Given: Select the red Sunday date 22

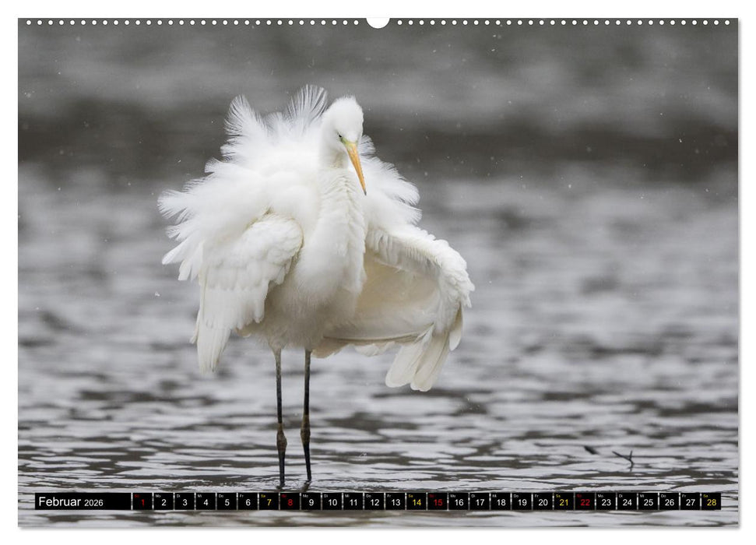Looking at the screenshot, I should (x=583, y=504).
